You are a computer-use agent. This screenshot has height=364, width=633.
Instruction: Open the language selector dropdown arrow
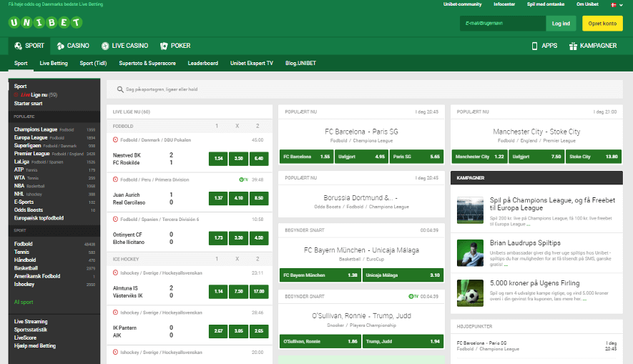click(621, 5)
